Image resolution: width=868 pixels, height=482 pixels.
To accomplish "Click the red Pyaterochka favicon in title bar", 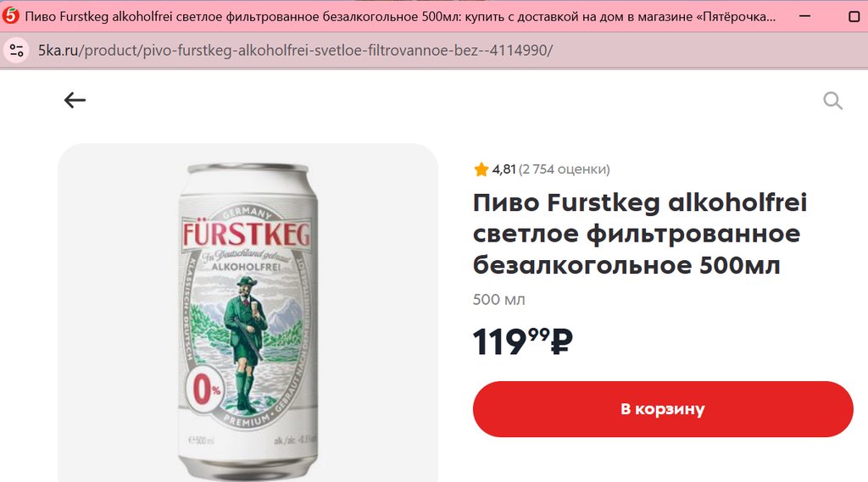I will [10, 15].
